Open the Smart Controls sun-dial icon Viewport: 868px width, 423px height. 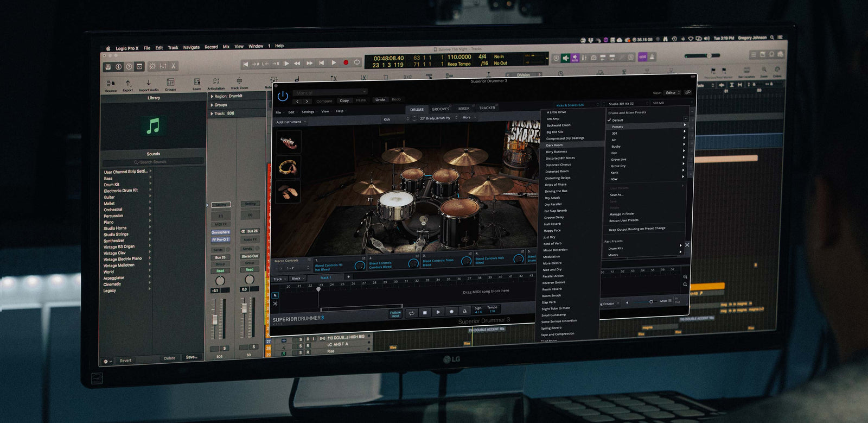point(153,66)
